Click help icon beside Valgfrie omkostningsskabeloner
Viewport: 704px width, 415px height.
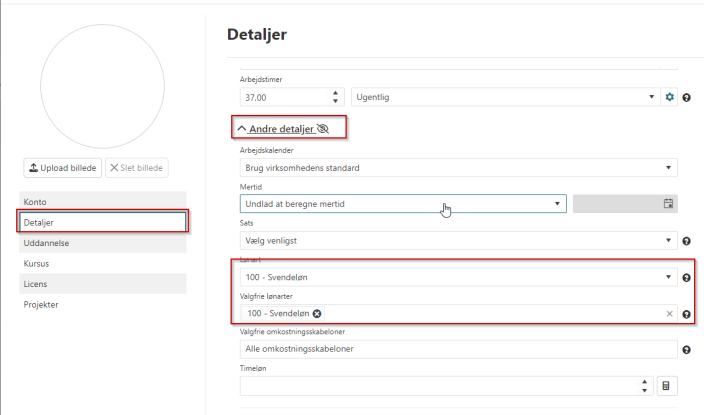[x=687, y=349]
